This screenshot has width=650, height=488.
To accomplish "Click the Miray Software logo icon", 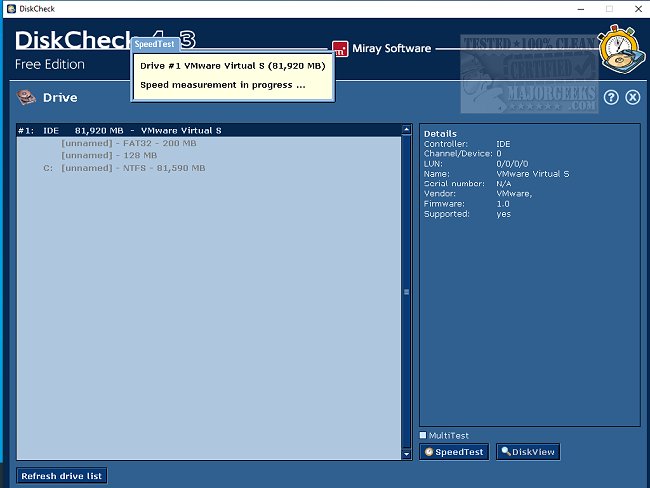I will (340, 49).
